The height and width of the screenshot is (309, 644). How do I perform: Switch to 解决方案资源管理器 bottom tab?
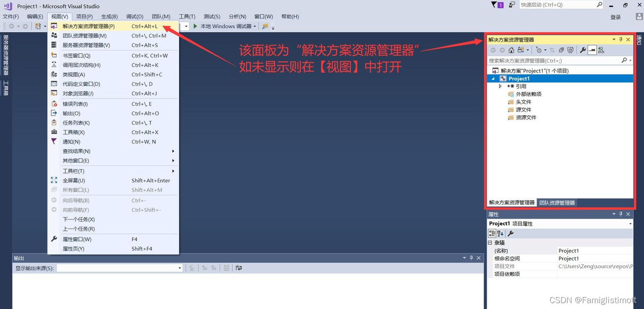click(x=512, y=203)
